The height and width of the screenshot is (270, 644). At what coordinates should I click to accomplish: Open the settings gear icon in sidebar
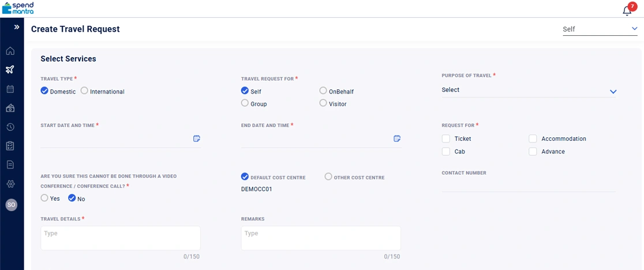[10, 184]
